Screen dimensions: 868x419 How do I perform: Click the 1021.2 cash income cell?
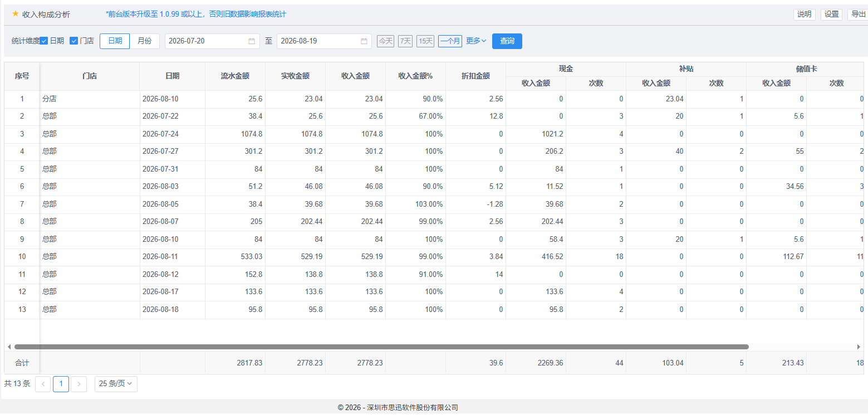[x=536, y=134]
